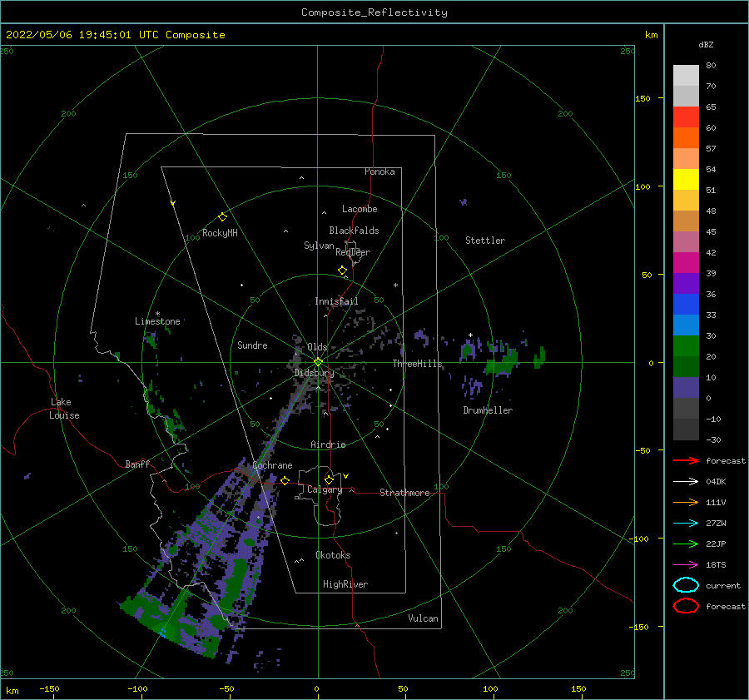
Task: Select the Sundre label
Action: click(x=252, y=345)
